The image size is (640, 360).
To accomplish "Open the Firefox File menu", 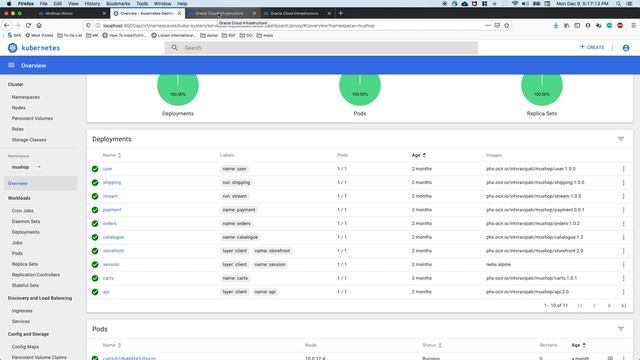I will pyautogui.click(x=43, y=3).
